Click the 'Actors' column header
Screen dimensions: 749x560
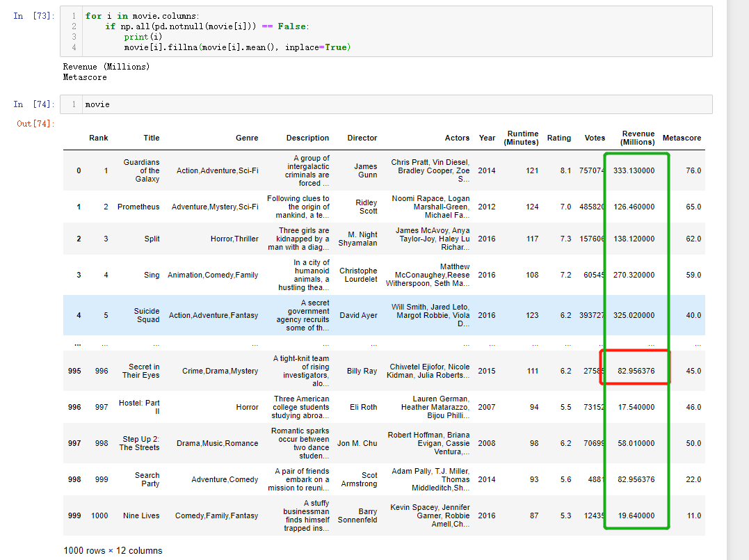coord(457,138)
